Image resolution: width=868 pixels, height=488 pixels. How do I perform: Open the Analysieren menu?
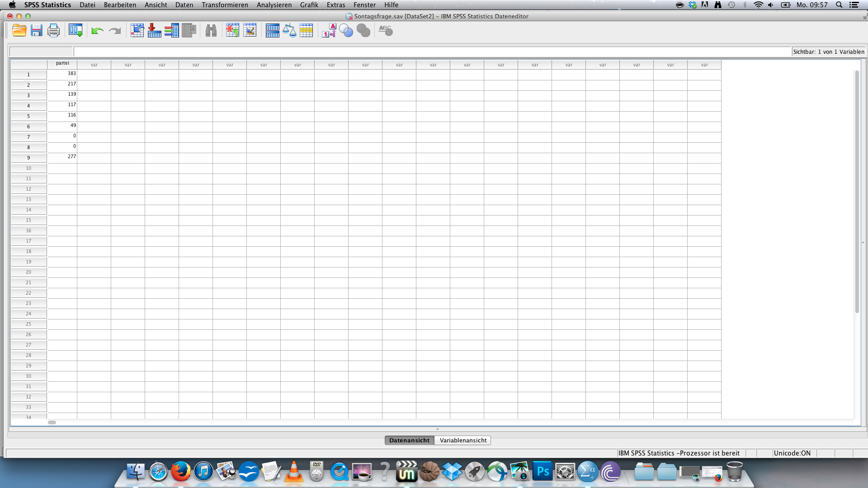[x=274, y=5]
